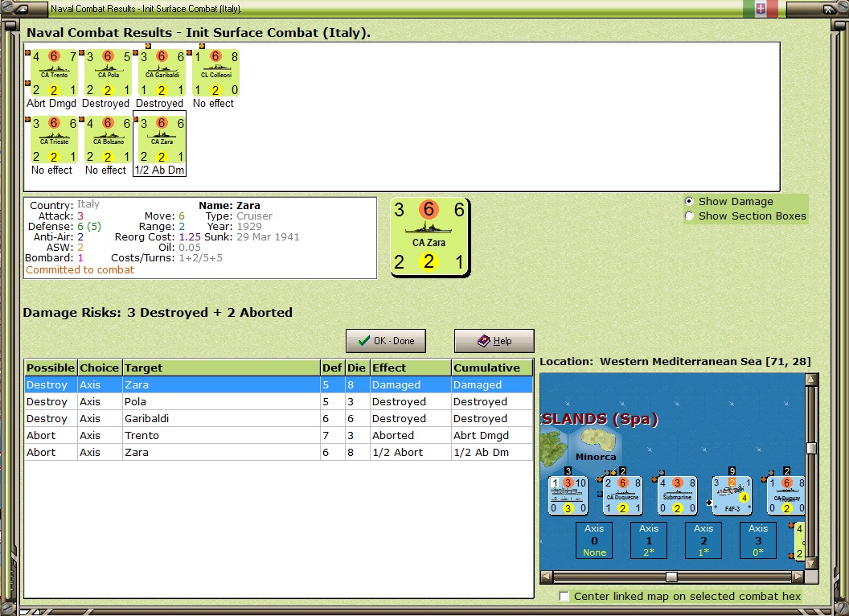Click the Die column header

[x=357, y=368]
